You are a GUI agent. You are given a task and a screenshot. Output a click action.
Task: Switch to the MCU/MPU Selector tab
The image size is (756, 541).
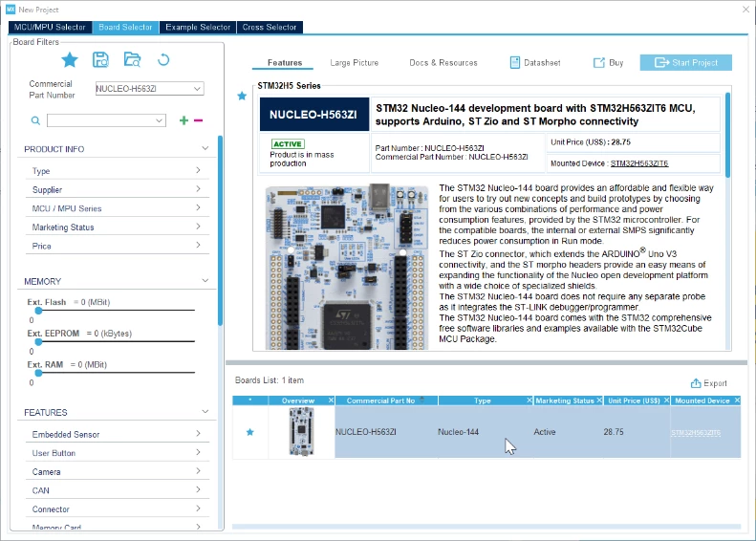(50, 27)
